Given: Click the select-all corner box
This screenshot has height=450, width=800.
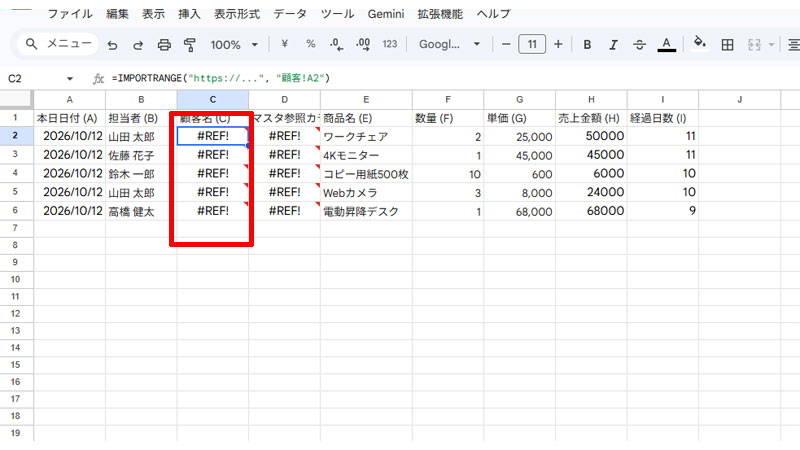Looking at the screenshot, I should (16, 99).
